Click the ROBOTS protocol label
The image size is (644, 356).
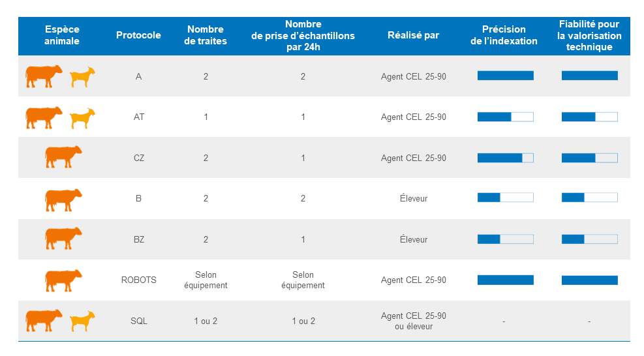[x=138, y=280]
